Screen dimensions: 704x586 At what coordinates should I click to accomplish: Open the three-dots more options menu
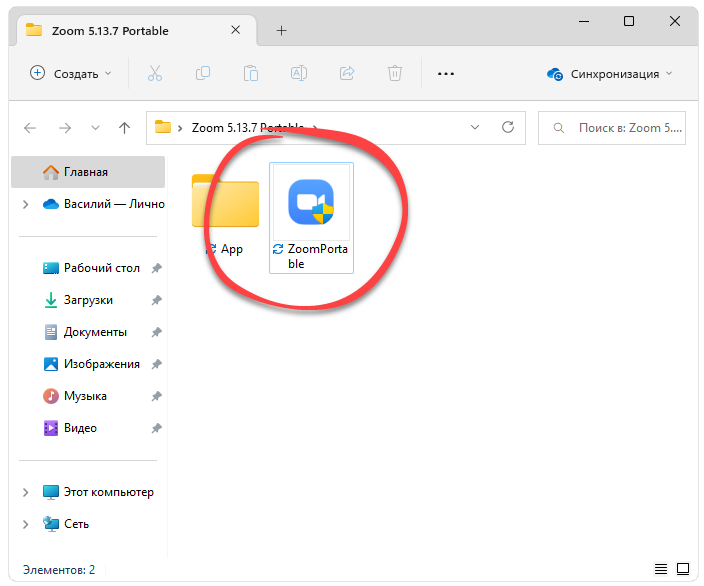[446, 74]
